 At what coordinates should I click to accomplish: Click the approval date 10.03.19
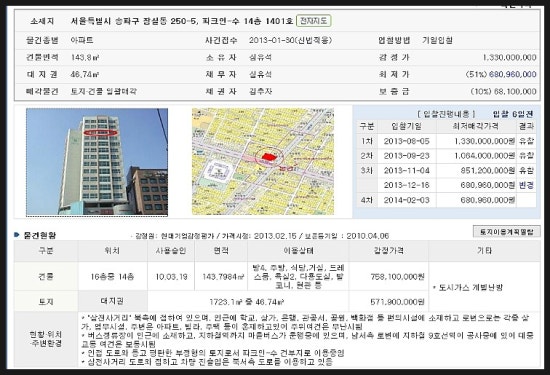171,277
